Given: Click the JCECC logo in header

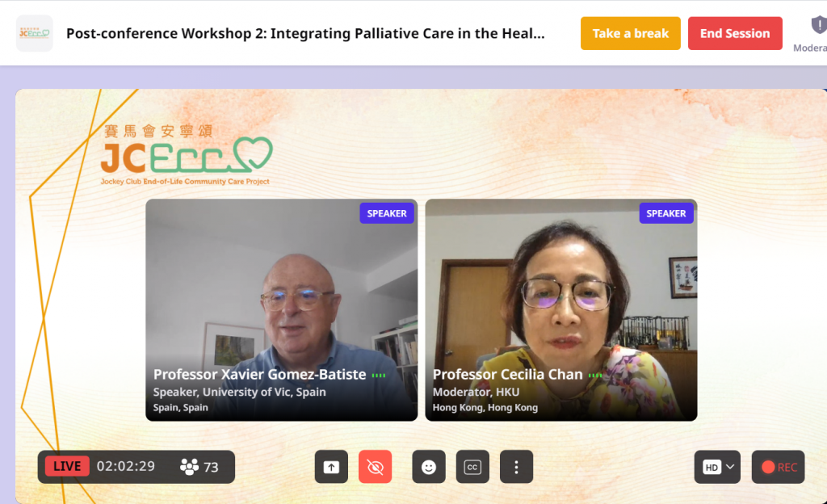Looking at the screenshot, I should [x=34, y=33].
